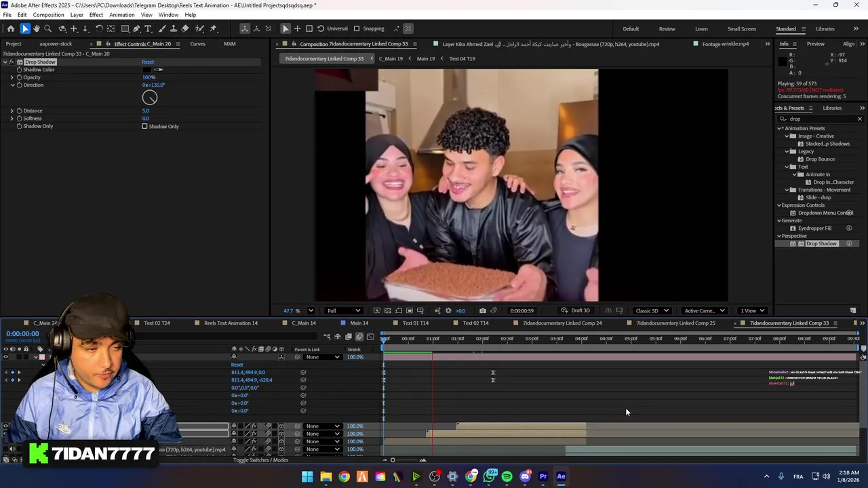
Task: Open the Active Camera dropdown
Action: [x=705, y=310]
